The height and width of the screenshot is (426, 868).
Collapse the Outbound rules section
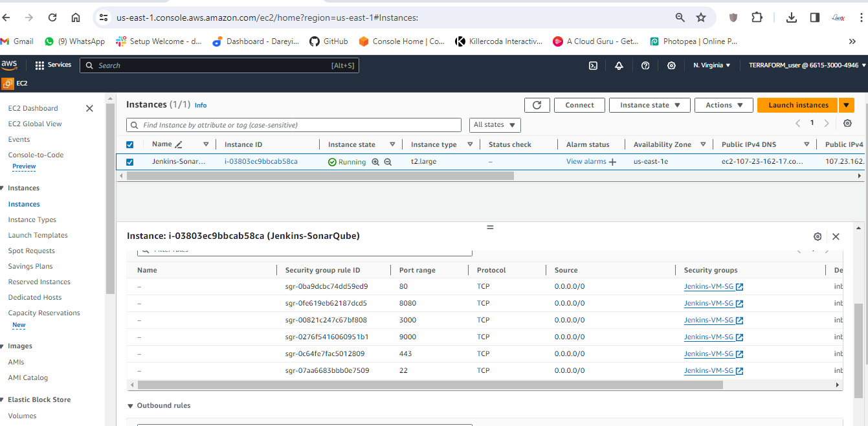[131, 406]
